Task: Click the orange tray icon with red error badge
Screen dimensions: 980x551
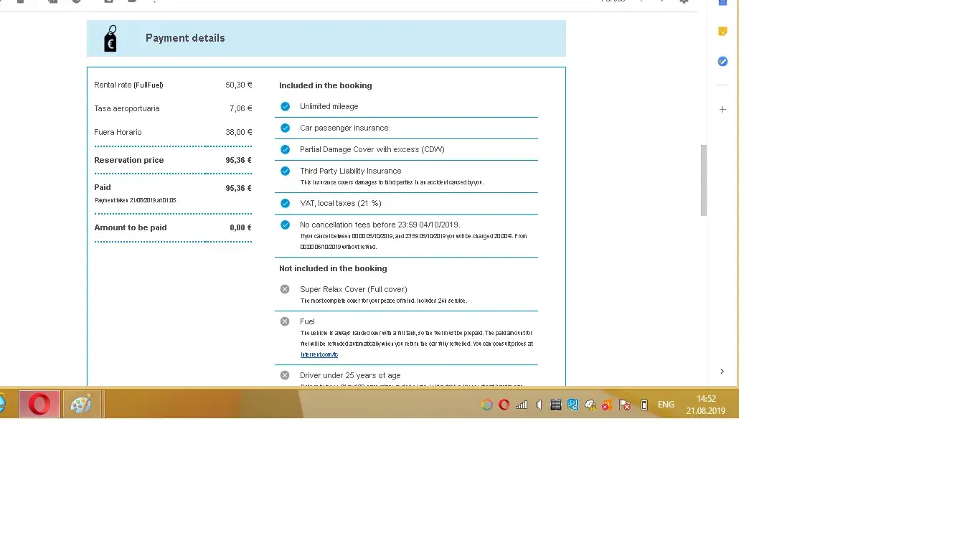Action: [607, 405]
